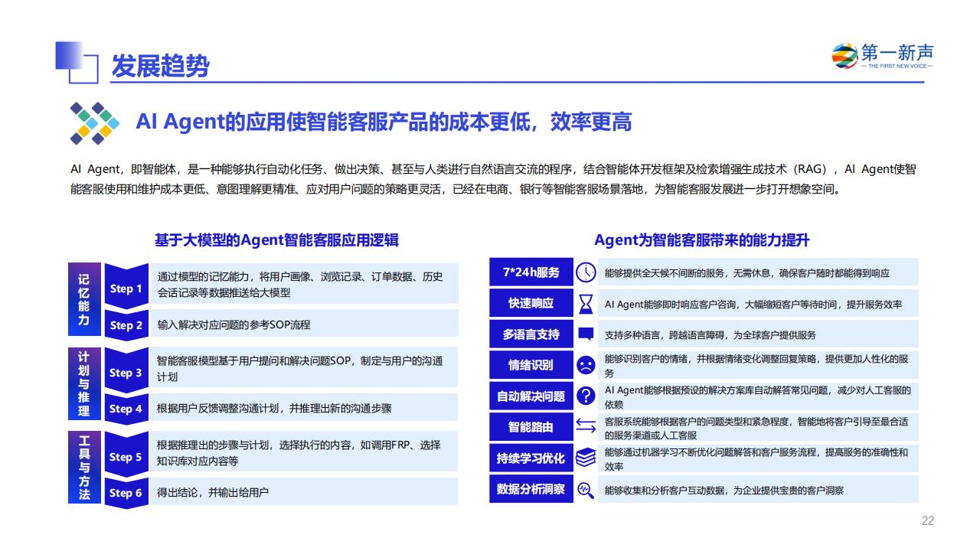Click the Step 6 arrow label
980x551 pixels.
click(x=126, y=493)
